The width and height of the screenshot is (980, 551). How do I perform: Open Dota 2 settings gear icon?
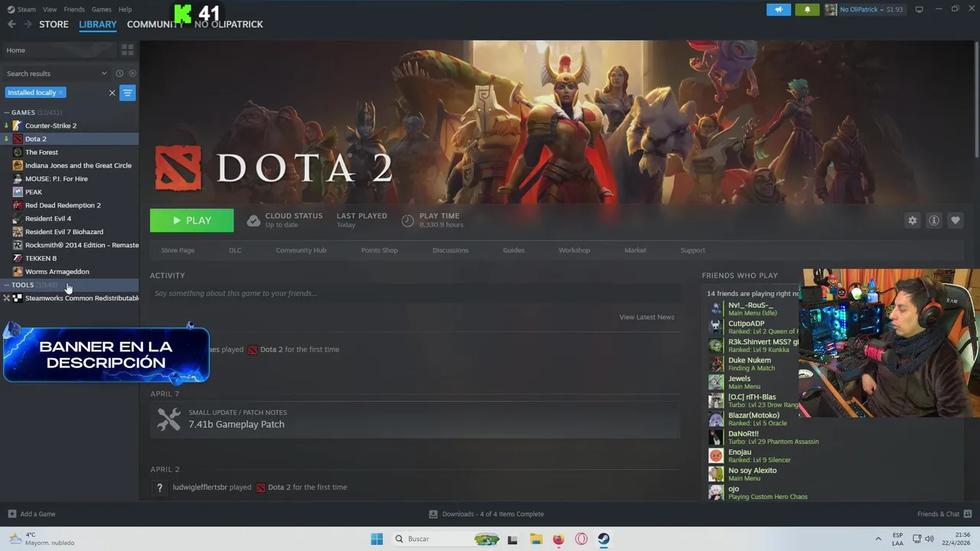tap(912, 220)
